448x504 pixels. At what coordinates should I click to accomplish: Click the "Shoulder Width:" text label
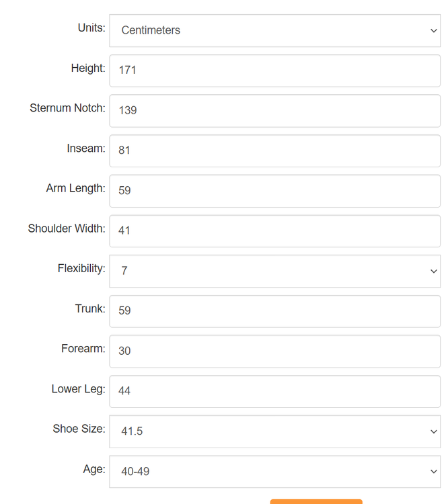(67, 228)
